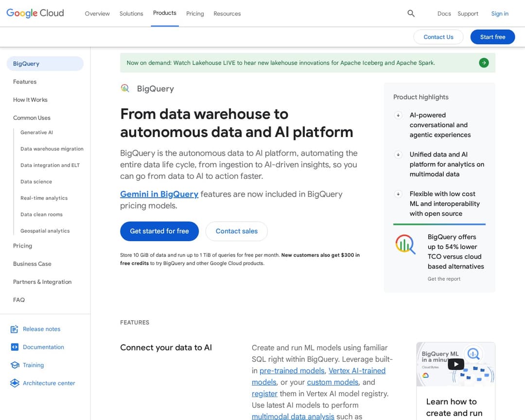Screen dimensions: 525x420
Task: Click the Training graduation cap icon
Action: click(15, 365)
